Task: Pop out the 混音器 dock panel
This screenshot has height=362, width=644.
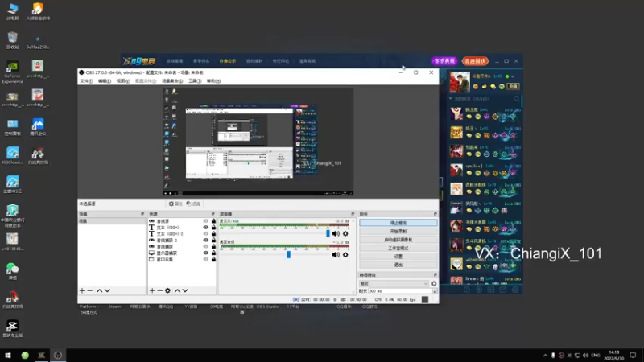Action: click(x=353, y=214)
